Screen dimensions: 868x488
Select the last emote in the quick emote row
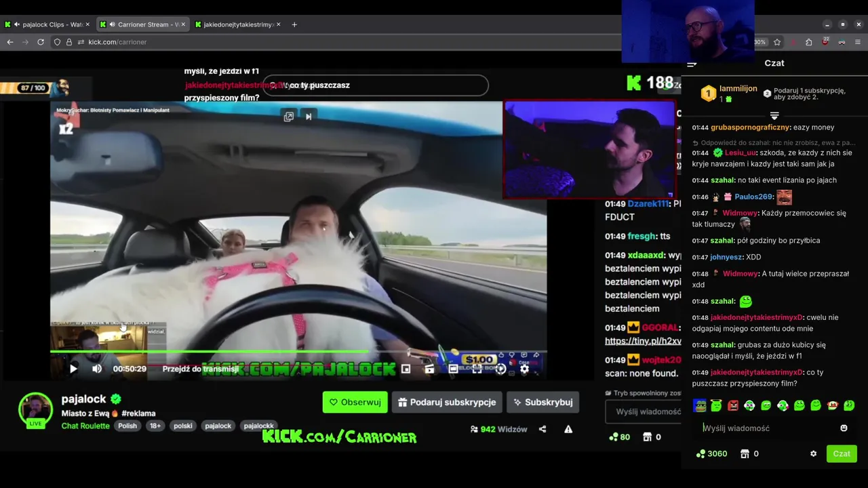tap(849, 405)
